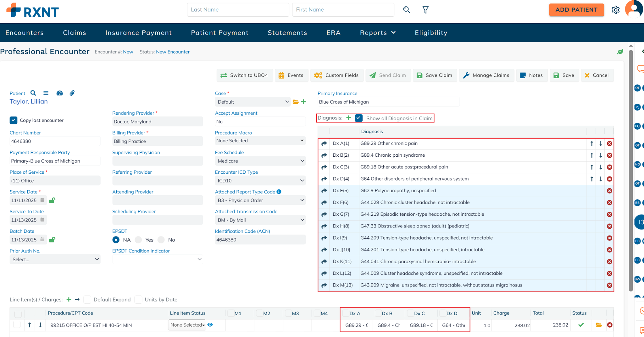The width and height of the screenshot is (644, 337).
Task: Click the filter funnel icon
Action: point(425,10)
